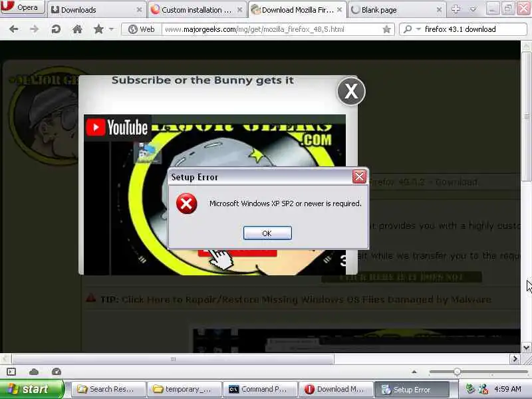Click the Firefox Download heading text
The width and height of the screenshot is (532, 399).
pos(422,182)
